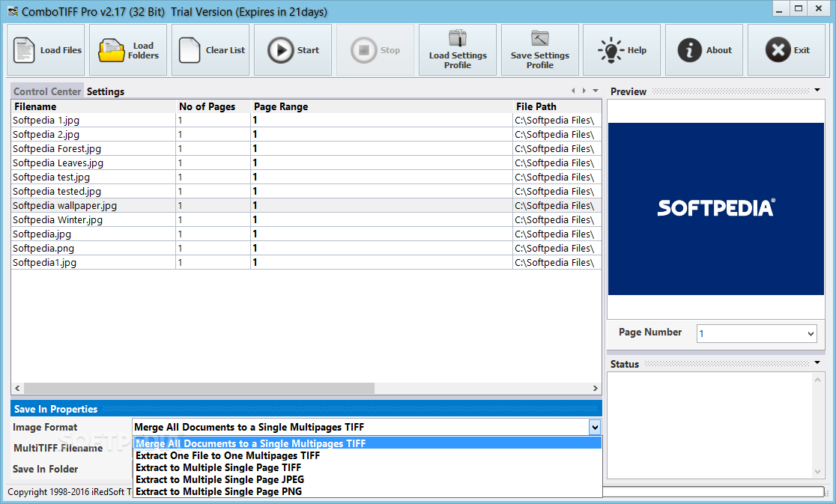Viewport: 836px width, 504px height.
Task: Open the Preview panel menu arrow
Action: tap(817, 90)
